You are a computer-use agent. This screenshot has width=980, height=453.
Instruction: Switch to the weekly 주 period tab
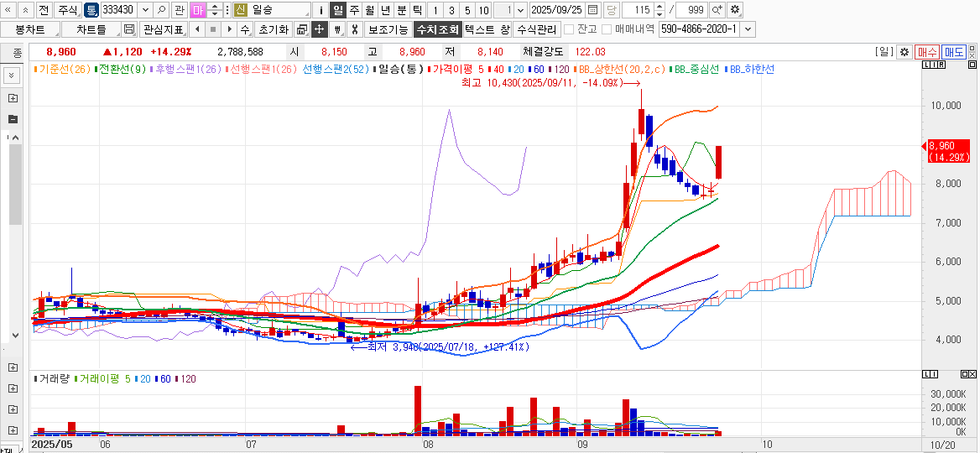[354, 10]
